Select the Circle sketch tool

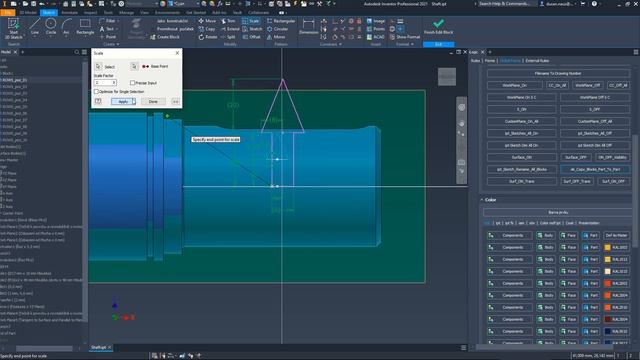[x=51, y=26]
